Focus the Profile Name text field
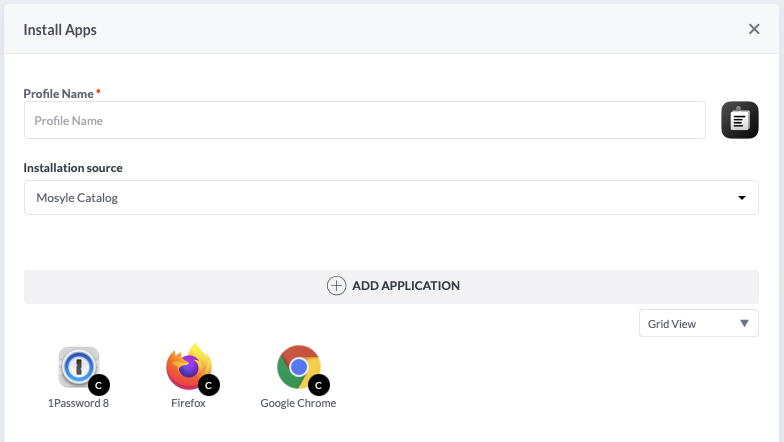784x442 pixels. pyautogui.click(x=365, y=121)
